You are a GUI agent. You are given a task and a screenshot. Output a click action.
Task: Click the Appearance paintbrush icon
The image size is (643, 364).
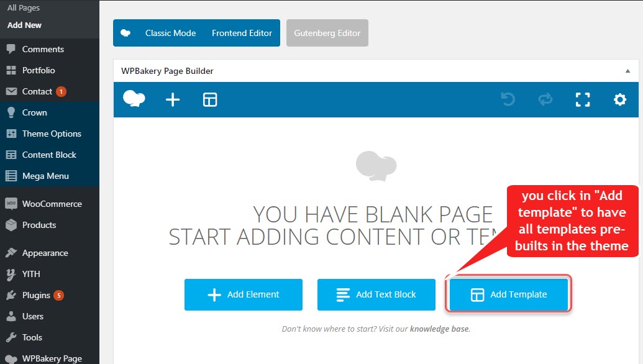coord(11,253)
